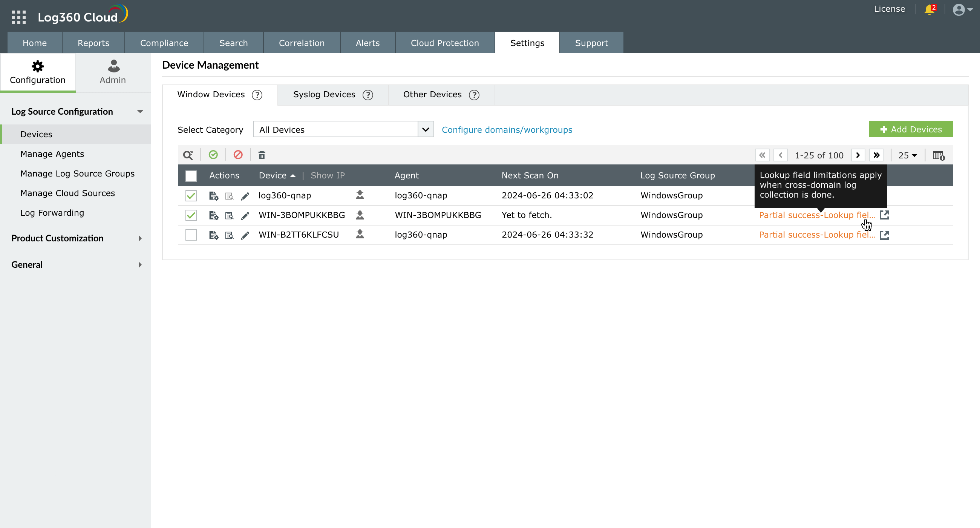Toggle the select-all header checkbox
The height and width of the screenshot is (528, 980).
click(191, 176)
